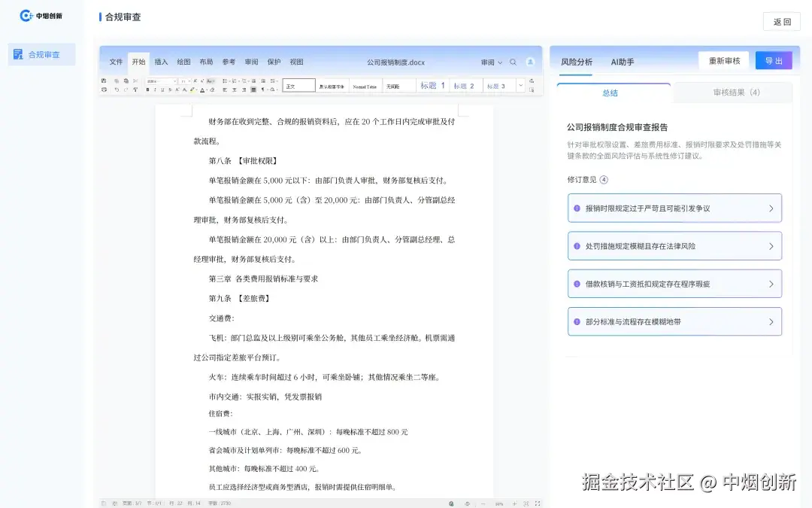812x508 pixels.
Task: Select the center alignment icon
Action: click(x=234, y=89)
